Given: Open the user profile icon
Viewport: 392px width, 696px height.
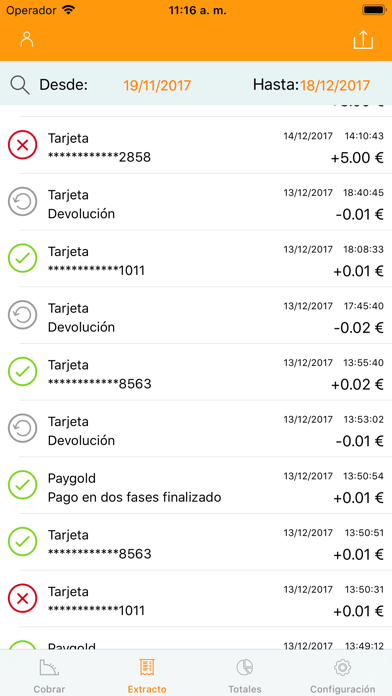Looking at the screenshot, I should pos(27,40).
